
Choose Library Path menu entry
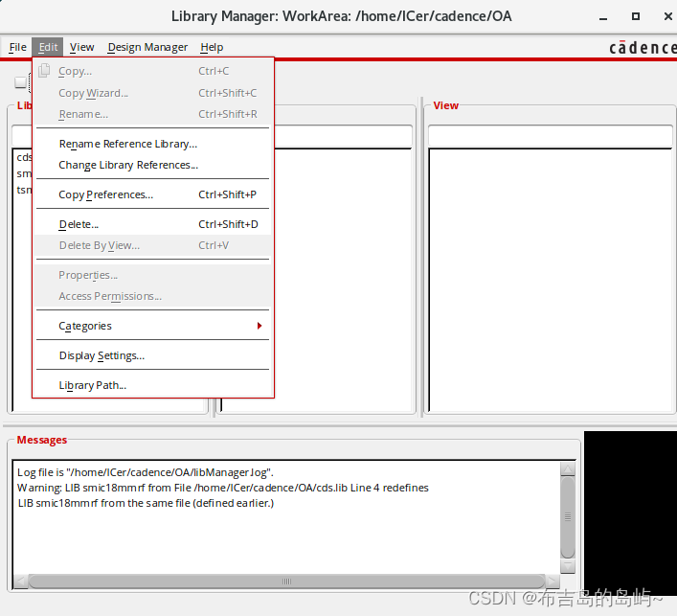(x=92, y=385)
